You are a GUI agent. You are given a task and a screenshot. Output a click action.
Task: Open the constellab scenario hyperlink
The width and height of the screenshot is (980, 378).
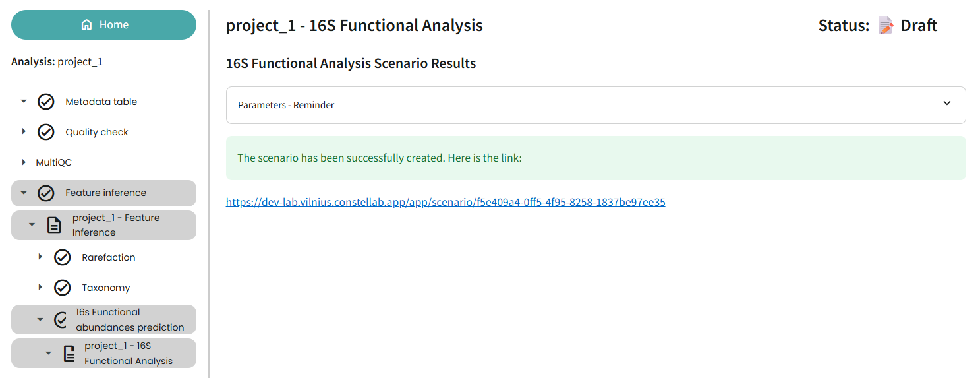[446, 202]
